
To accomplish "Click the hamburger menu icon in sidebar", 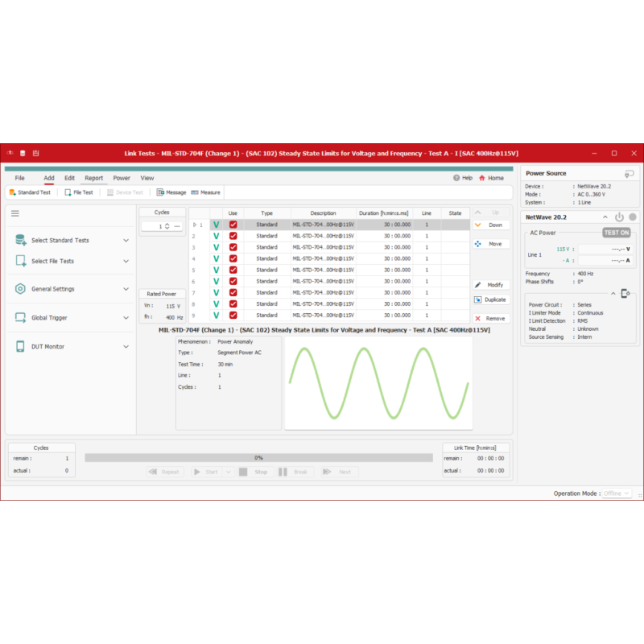I will pyautogui.click(x=15, y=213).
